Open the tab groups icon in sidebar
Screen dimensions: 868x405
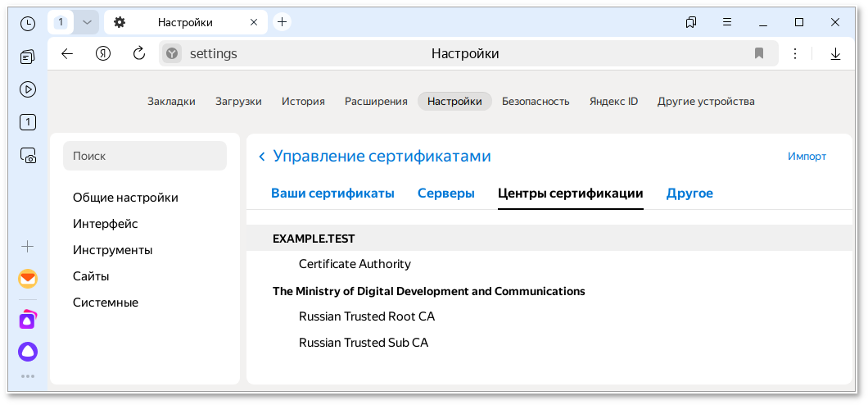[28, 56]
